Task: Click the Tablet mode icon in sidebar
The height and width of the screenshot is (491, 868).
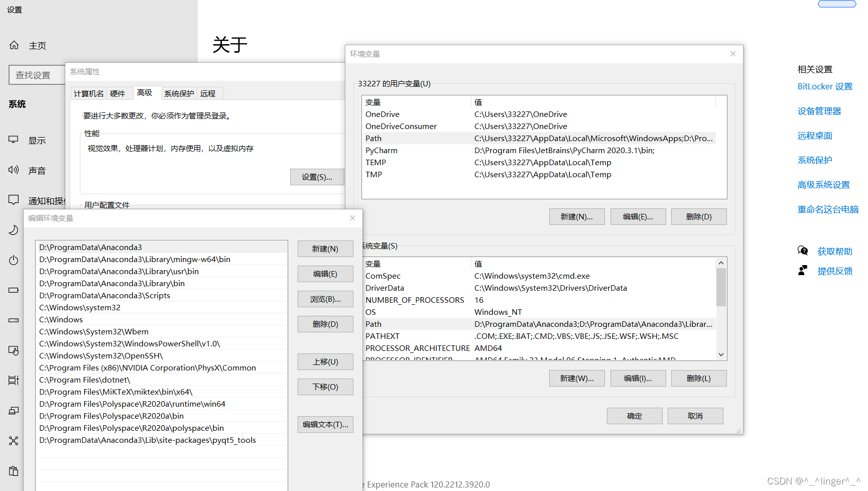Action: coord(14,350)
